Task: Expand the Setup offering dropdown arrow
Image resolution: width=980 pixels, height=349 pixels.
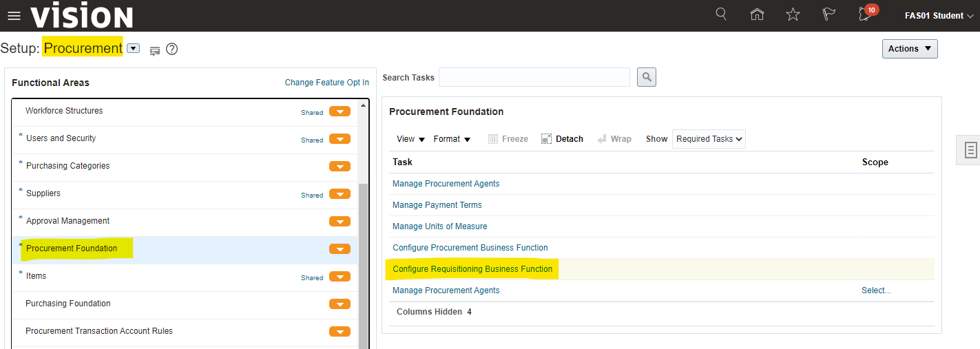Action: tap(134, 48)
